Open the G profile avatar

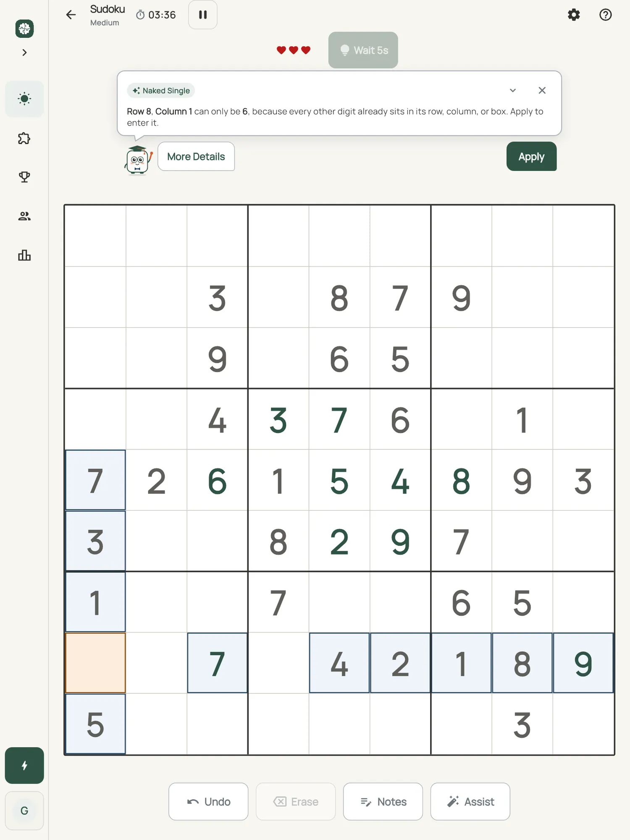click(24, 811)
